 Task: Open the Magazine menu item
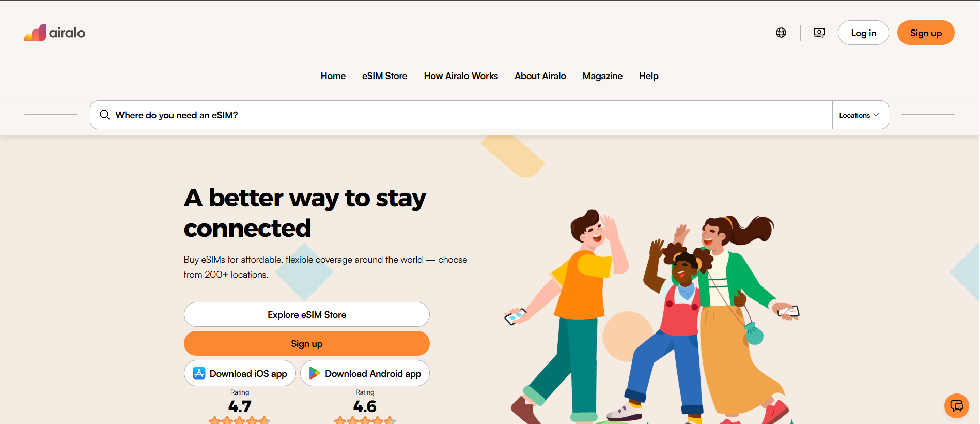[x=602, y=76]
